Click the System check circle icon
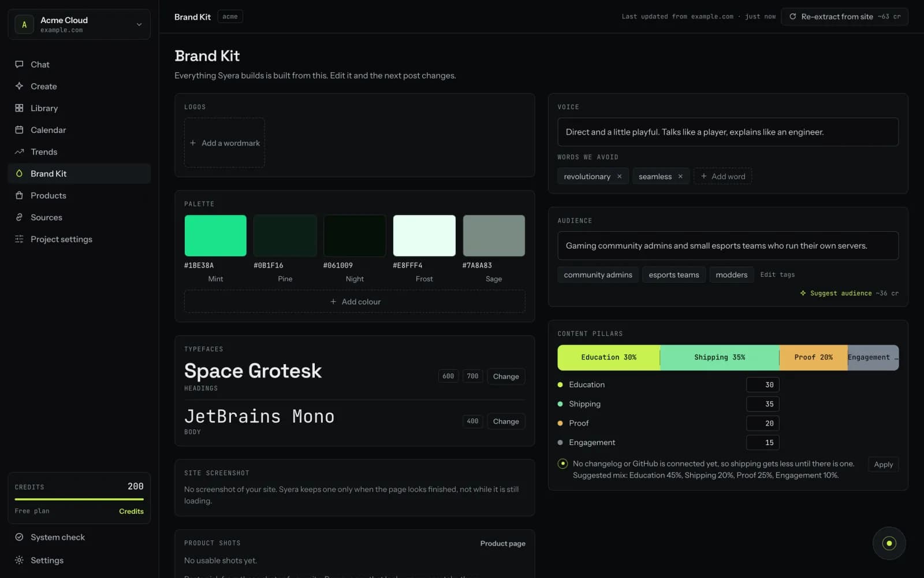The image size is (924, 578). [19, 537]
